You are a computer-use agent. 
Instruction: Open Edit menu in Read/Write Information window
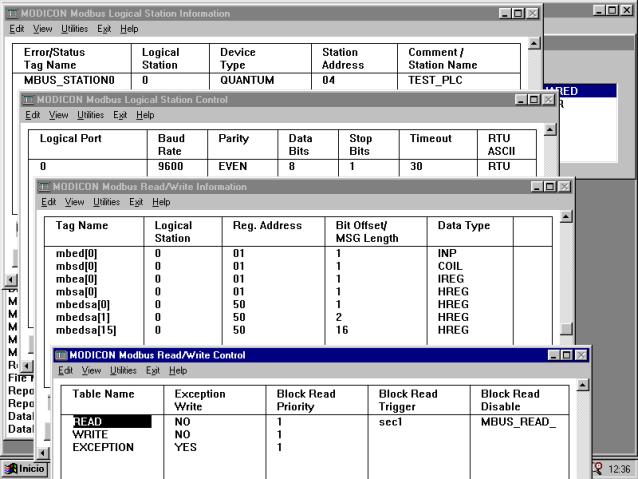click(48, 202)
